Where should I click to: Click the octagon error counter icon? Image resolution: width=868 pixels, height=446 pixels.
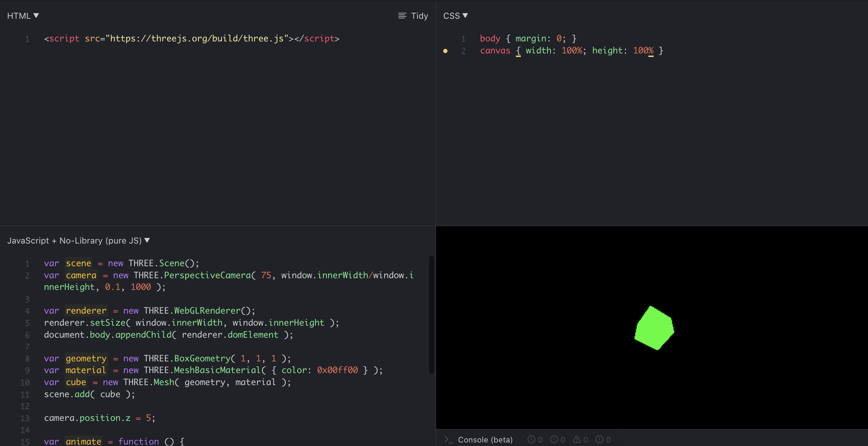pos(599,439)
